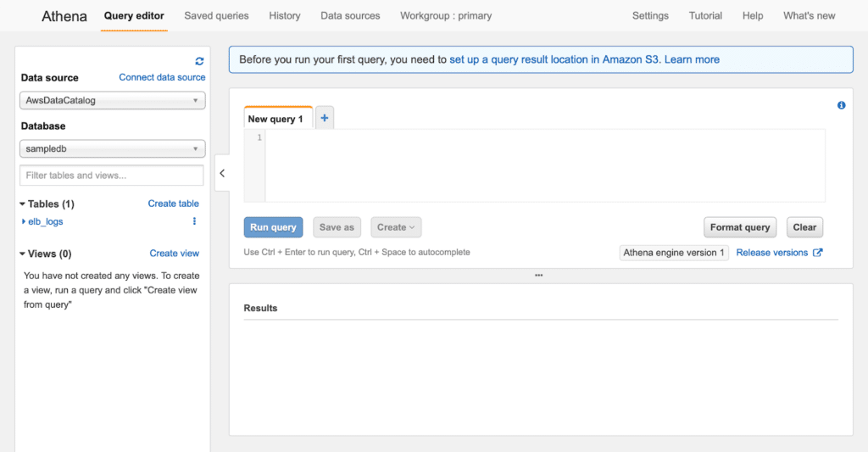The height and width of the screenshot is (452, 868).
Task: Expand the elb_logs table columns
Action: point(23,221)
